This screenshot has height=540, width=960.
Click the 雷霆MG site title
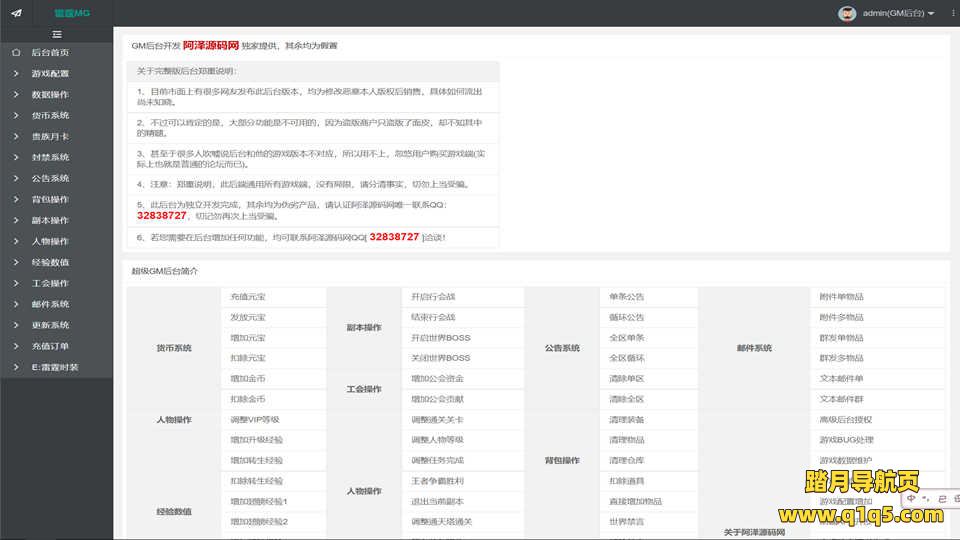[71, 13]
